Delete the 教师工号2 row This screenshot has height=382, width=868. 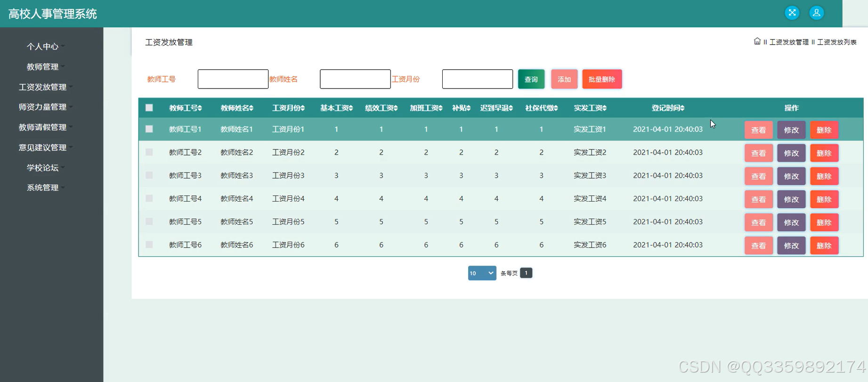(x=824, y=153)
